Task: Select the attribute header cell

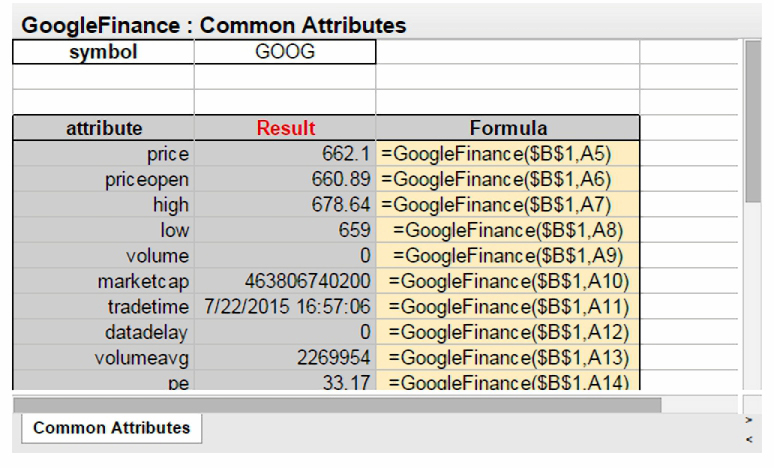Action: (x=103, y=128)
